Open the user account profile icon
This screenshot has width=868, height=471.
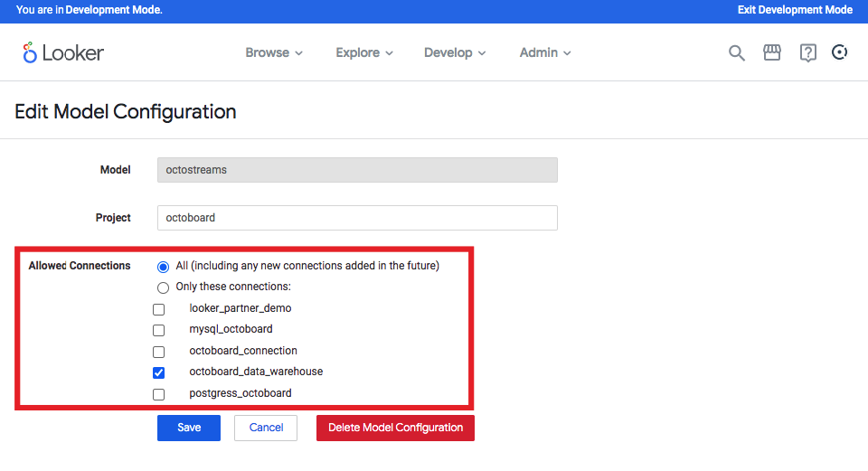click(x=839, y=52)
